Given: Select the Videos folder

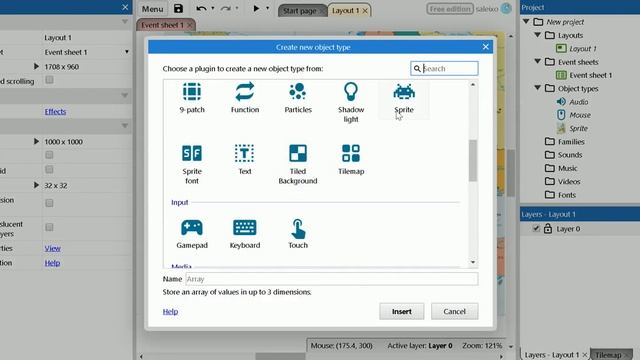Looking at the screenshot, I should [569, 181].
